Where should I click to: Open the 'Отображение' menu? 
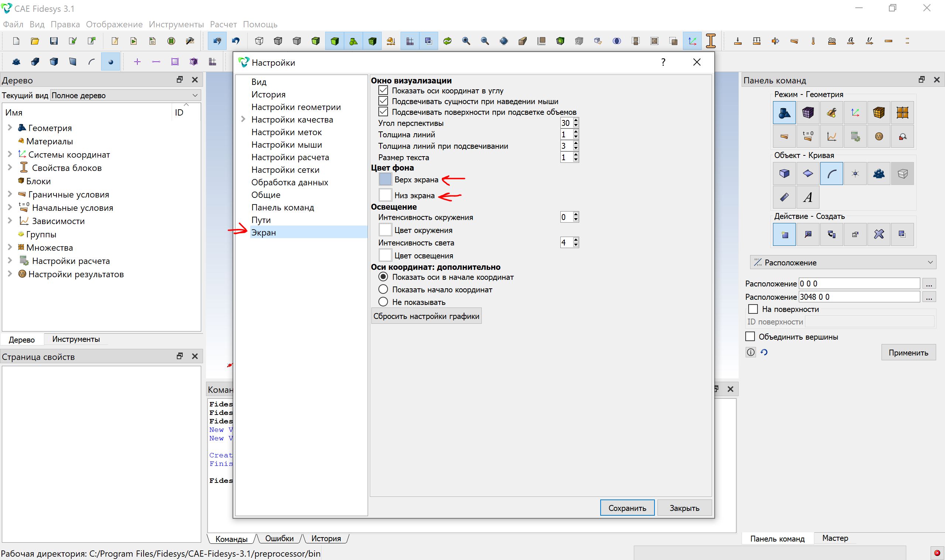pyautogui.click(x=114, y=24)
